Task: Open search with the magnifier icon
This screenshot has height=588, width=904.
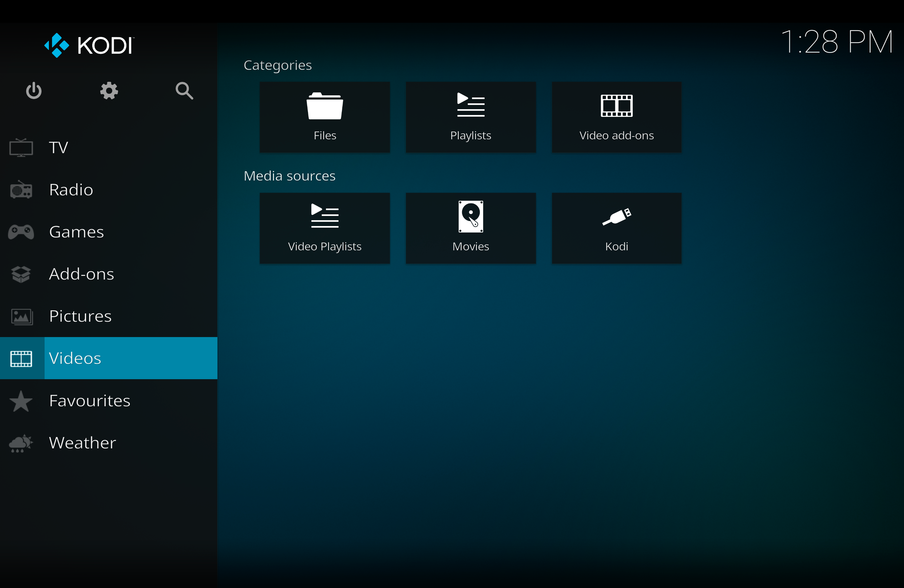Action: click(x=184, y=91)
